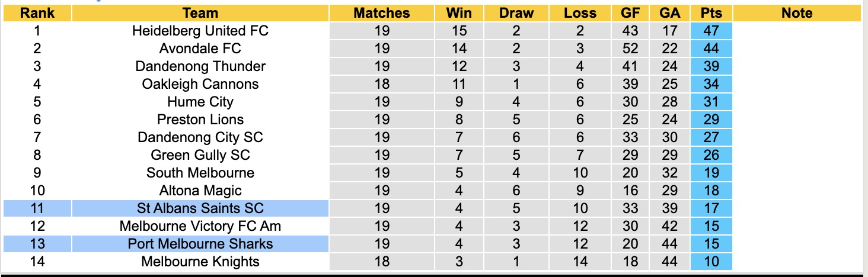
Task: Click the Win column header
Action: coord(459,13)
